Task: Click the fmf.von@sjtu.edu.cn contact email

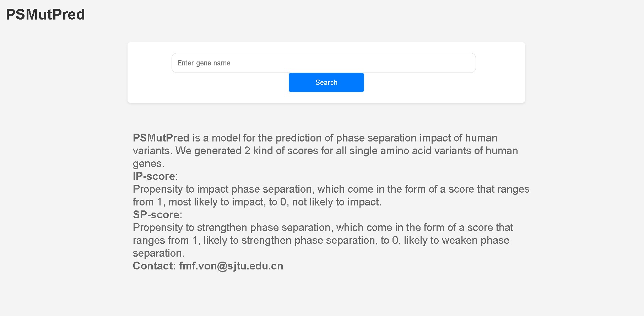Action: (x=231, y=266)
